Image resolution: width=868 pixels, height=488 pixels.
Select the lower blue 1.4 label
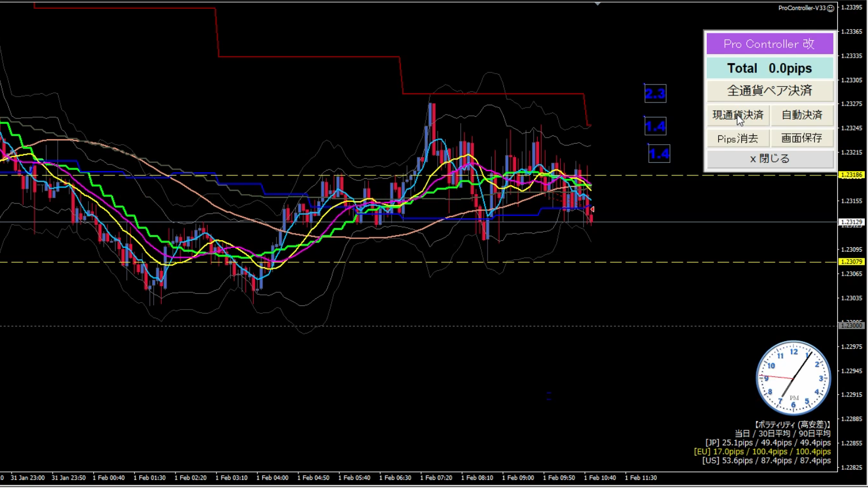pos(659,154)
